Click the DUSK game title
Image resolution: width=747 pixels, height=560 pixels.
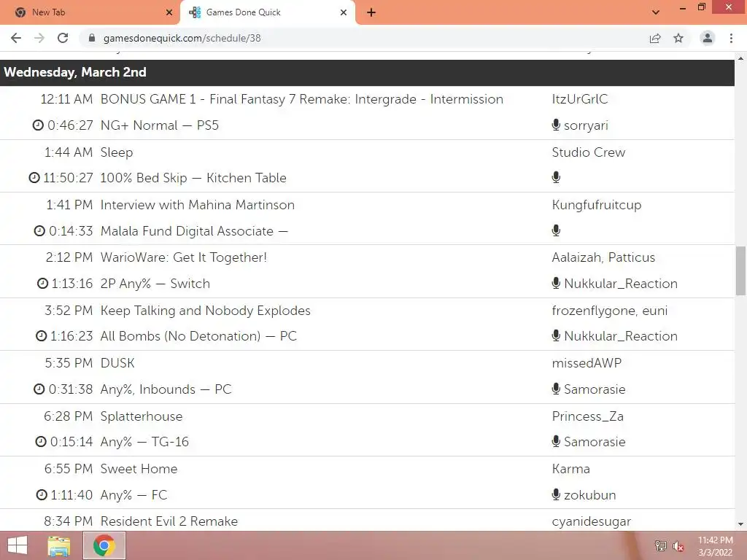click(117, 363)
